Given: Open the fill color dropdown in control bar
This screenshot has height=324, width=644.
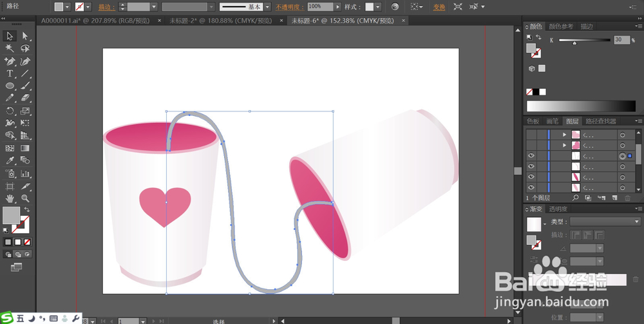Looking at the screenshot, I should [x=68, y=7].
